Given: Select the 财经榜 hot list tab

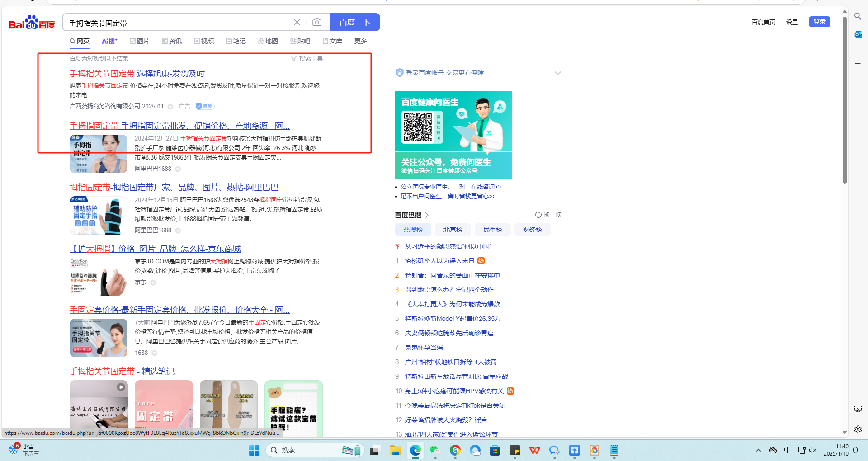Looking at the screenshot, I should click(x=533, y=230).
